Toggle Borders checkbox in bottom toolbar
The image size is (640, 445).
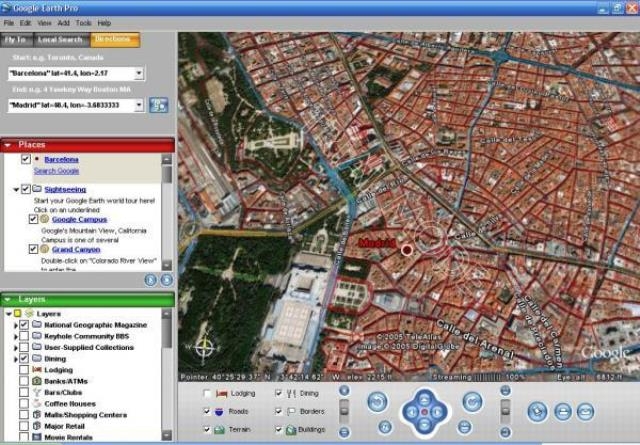point(279,411)
